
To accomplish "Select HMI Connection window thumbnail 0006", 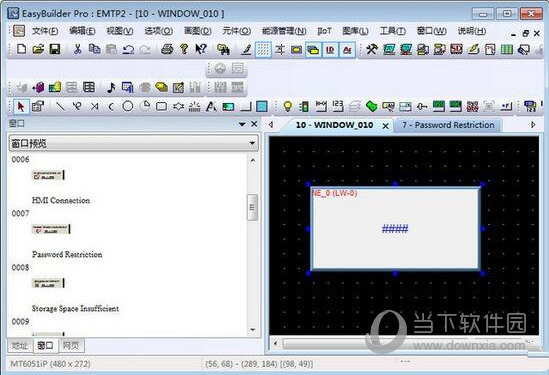I will [x=48, y=175].
